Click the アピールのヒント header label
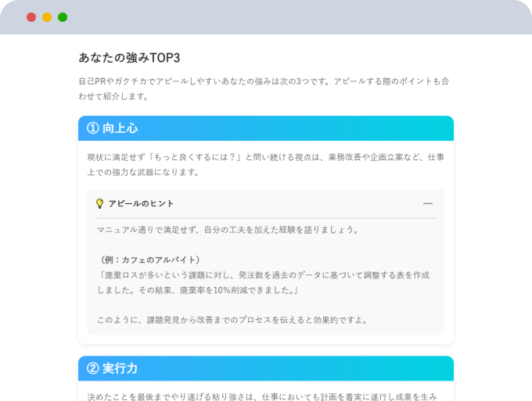Image resolution: width=532 pixels, height=401 pixels. pyautogui.click(x=141, y=203)
